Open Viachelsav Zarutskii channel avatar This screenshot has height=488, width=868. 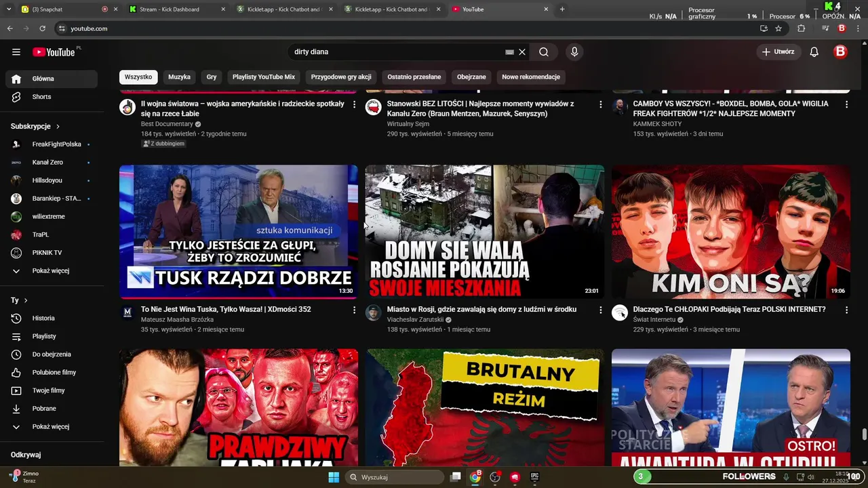[x=374, y=312]
